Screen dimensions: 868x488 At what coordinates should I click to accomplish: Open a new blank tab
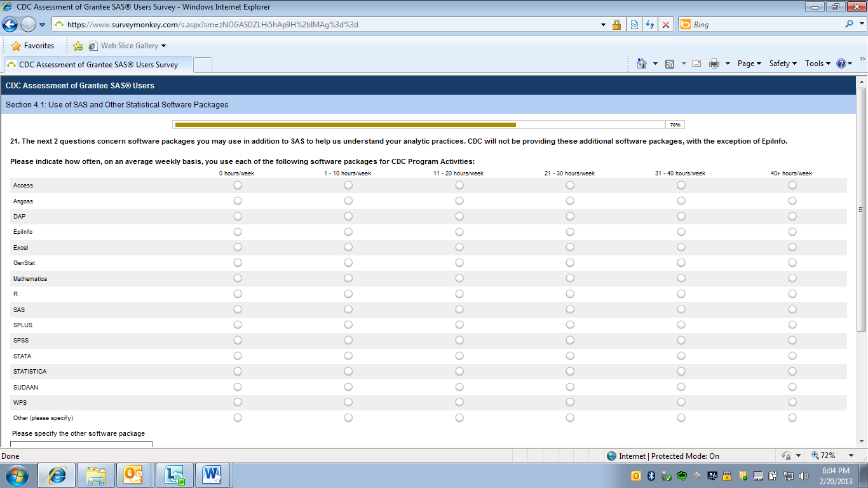pyautogui.click(x=202, y=65)
